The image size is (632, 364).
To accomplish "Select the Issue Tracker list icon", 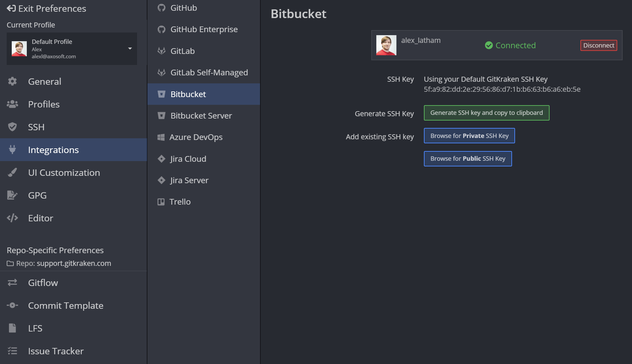I will (12, 351).
